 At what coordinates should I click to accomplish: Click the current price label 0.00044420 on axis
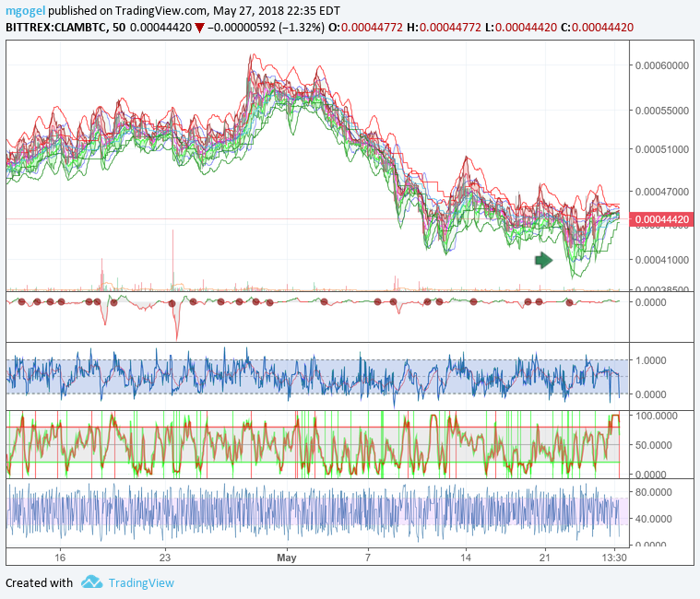(661, 219)
